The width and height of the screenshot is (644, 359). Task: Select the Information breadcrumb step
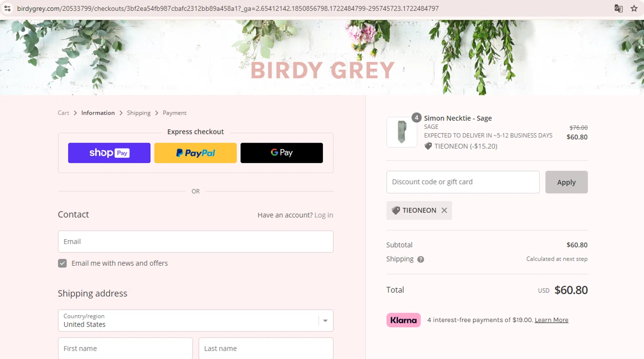click(x=98, y=113)
